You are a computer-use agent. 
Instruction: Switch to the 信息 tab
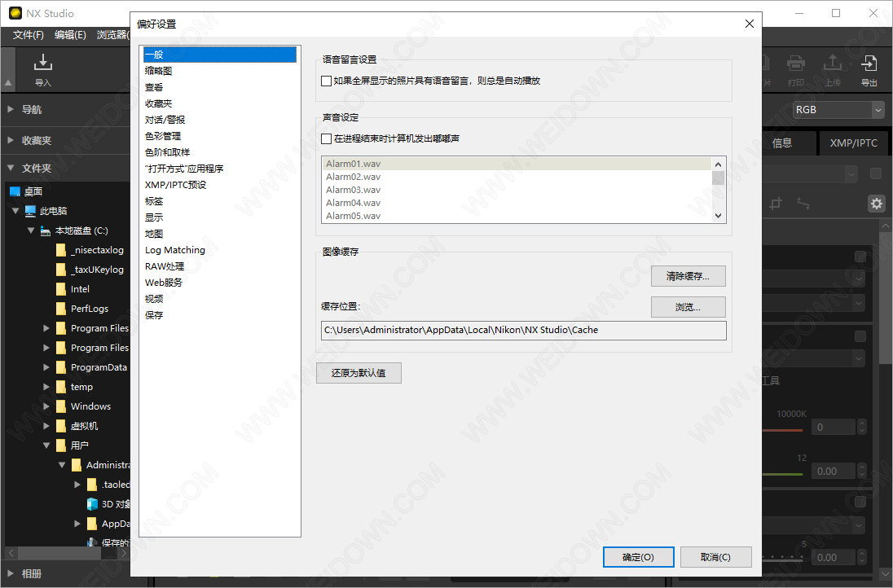point(787,143)
